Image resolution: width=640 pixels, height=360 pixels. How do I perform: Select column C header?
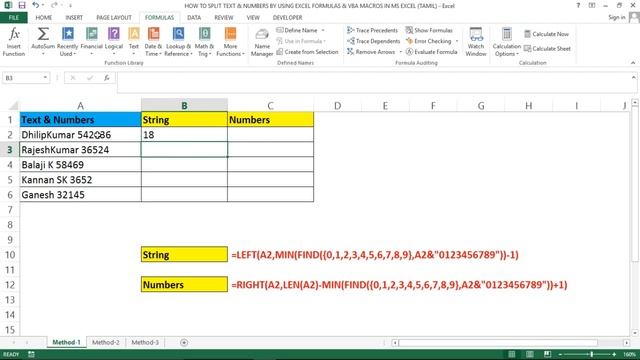(270, 106)
